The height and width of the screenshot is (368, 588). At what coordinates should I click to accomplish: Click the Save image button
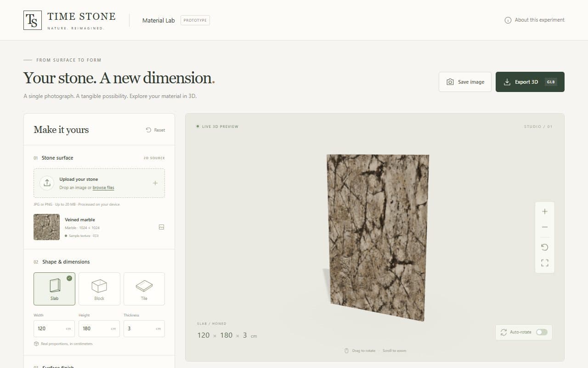pyautogui.click(x=465, y=82)
